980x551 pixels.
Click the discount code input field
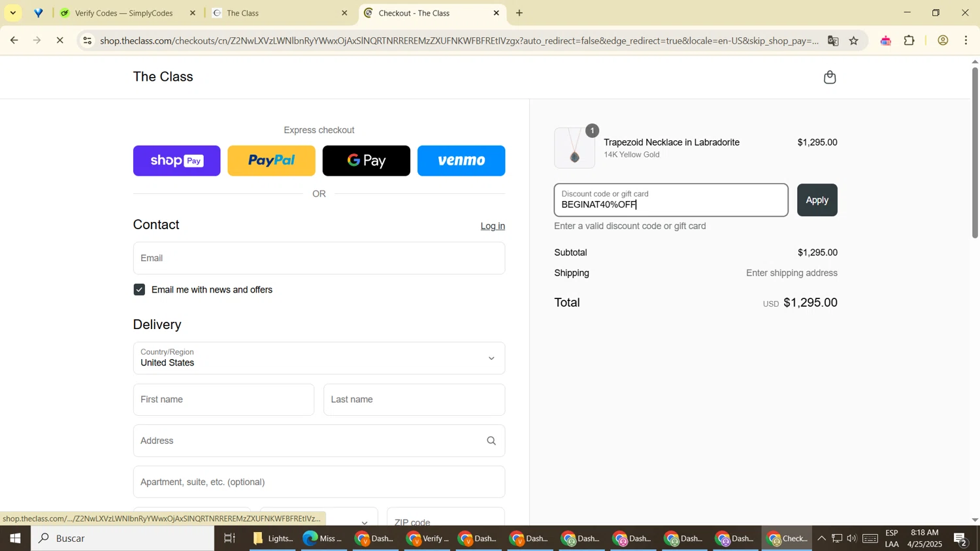[671, 200]
